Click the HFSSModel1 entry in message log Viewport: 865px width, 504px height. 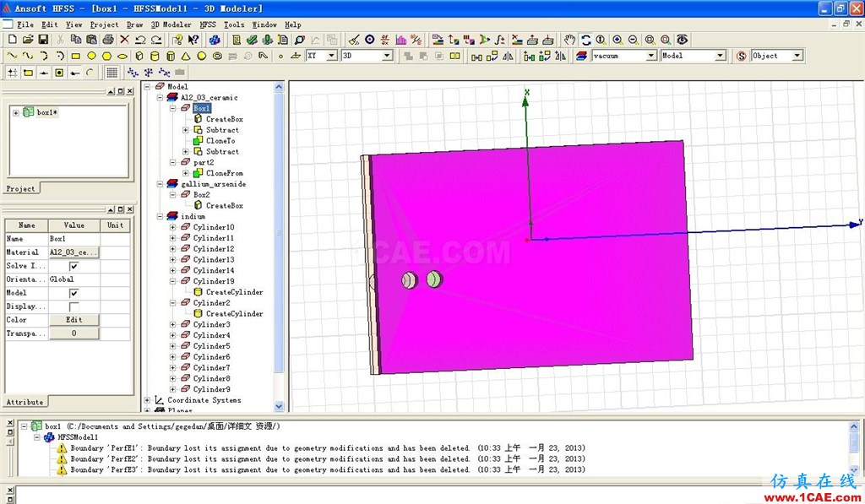click(x=78, y=437)
